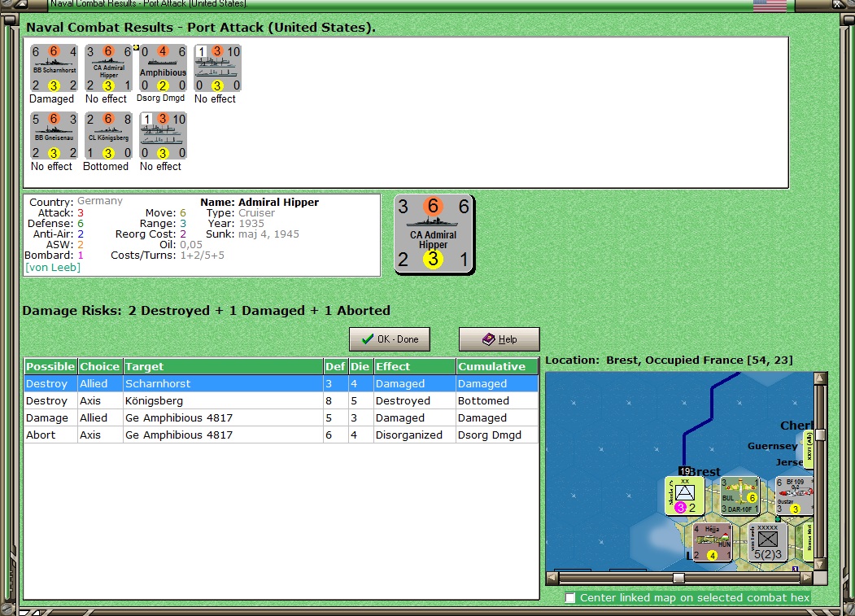Screen dimensions: 855x616
Task: Select the CL Königsberg unit counter
Action: (x=108, y=136)
